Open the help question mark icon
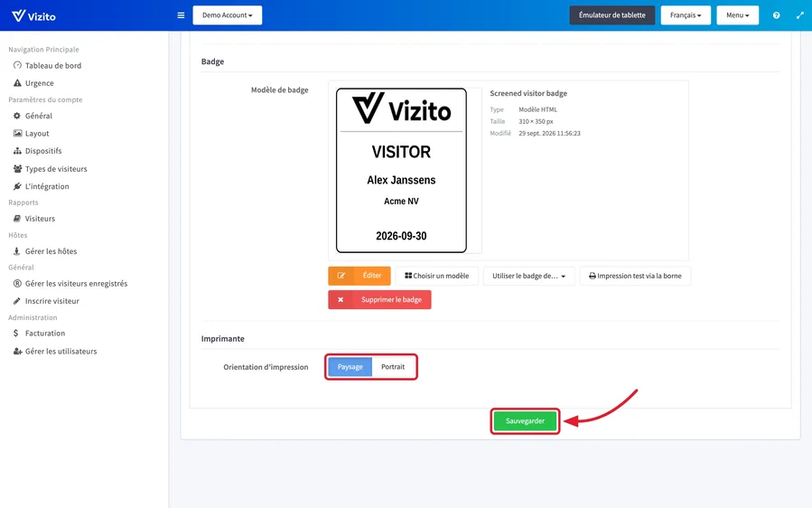Screen dimensions: 812x508 pos(776,15)
